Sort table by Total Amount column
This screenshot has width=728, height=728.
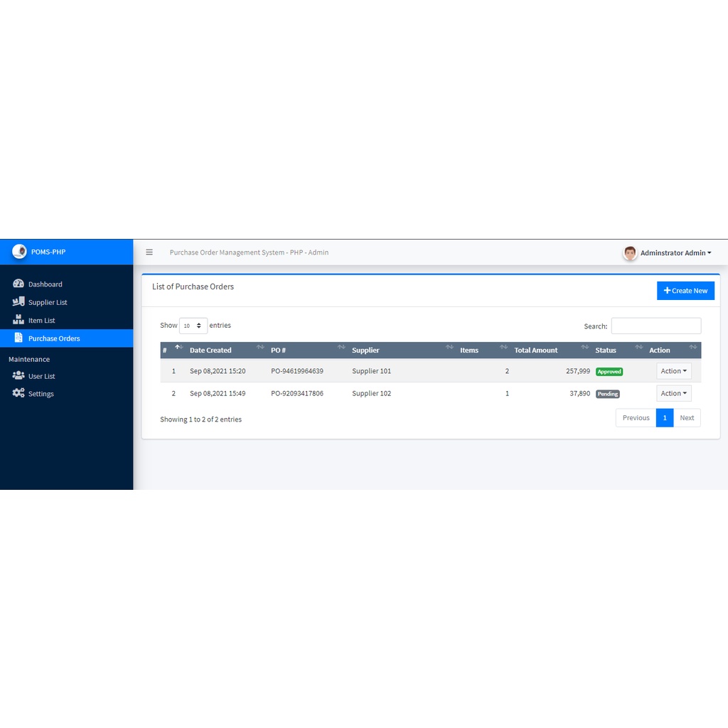point(536,350)
